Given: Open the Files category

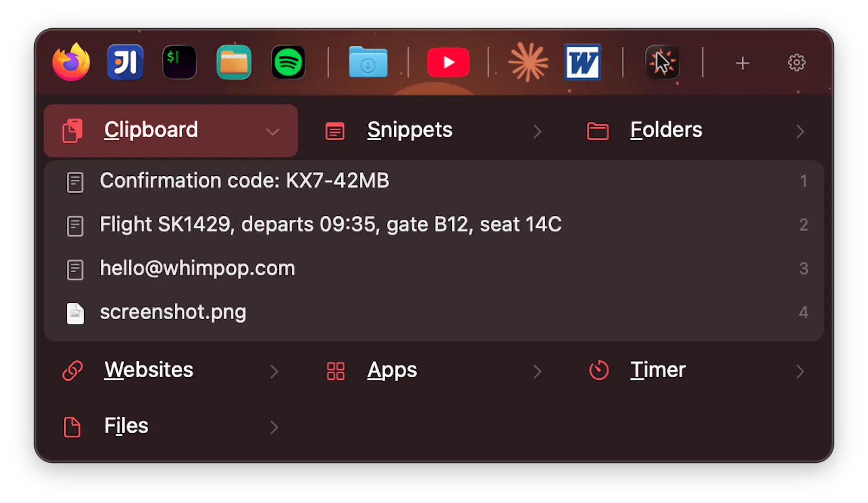Looking at the screenshot, I should click(171, 426).
